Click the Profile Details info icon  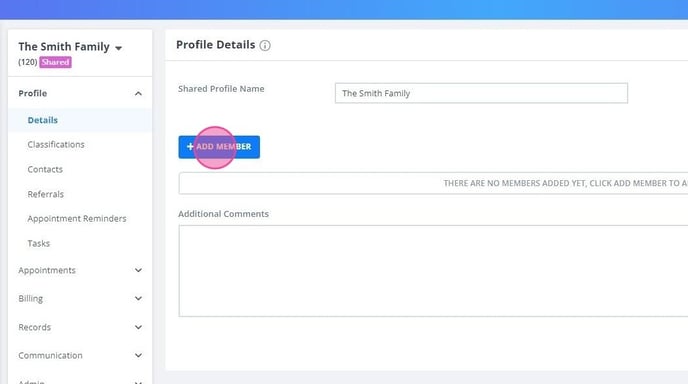265,45
